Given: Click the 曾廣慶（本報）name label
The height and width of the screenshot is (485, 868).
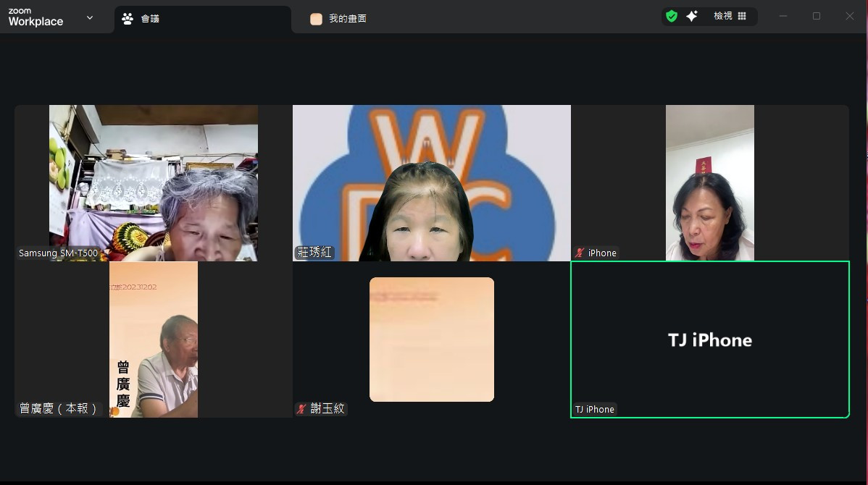Looking at the screenshot, I should click(x=58, y=408).
